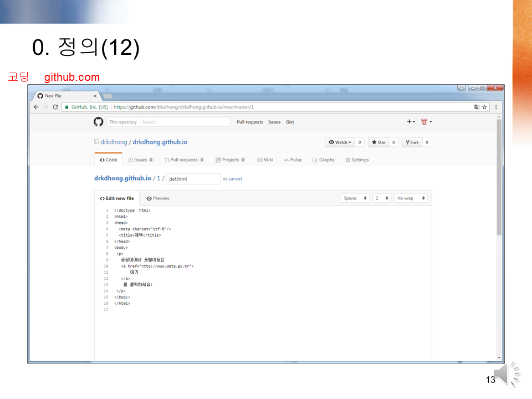Click the star count 0
The height and width of the screenshot is (399, 532).
pos(393,142)
